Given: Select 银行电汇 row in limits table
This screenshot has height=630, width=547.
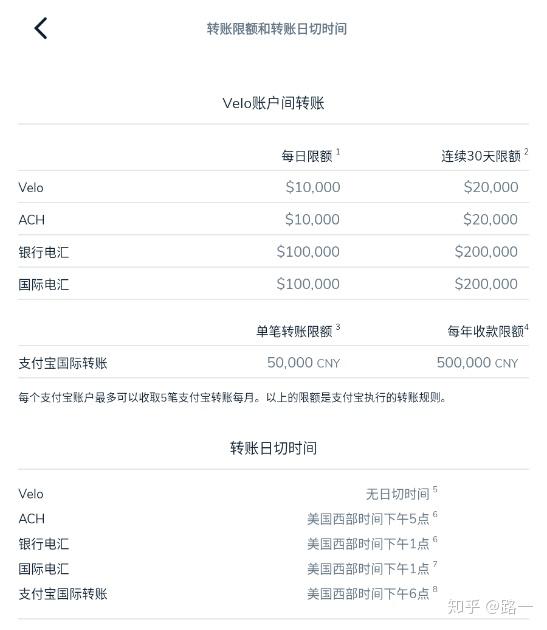Looking at the screenshot, I should [273, 251].
